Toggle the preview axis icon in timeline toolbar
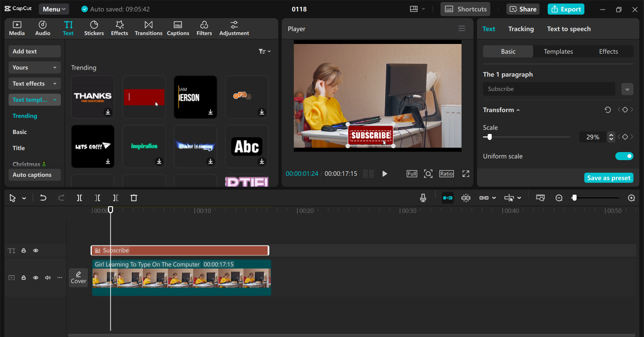 (x=509, y=198)
